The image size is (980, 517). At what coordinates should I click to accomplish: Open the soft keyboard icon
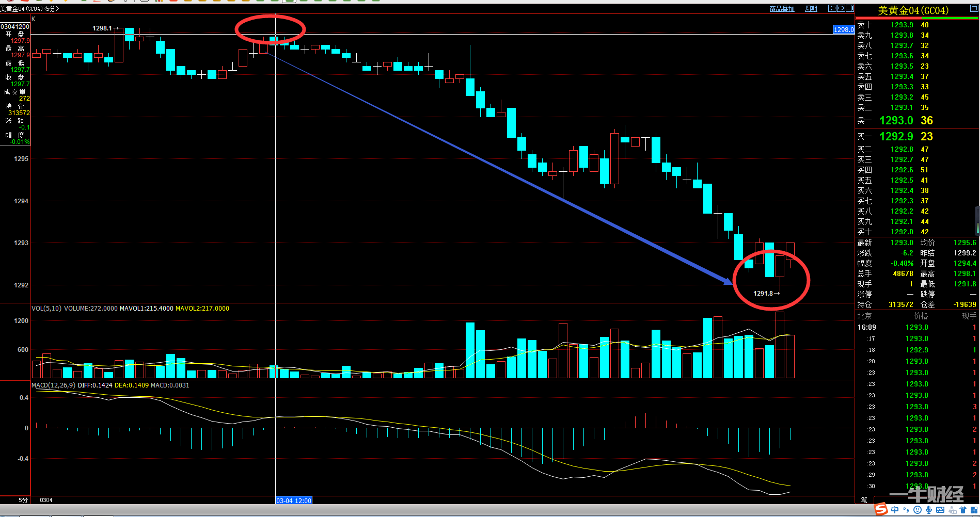[x=940, y=510]
